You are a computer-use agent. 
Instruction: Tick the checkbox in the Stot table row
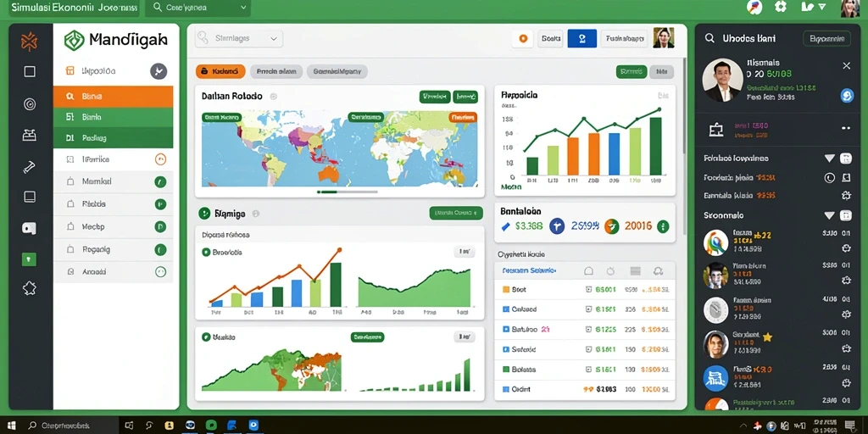point(589,290)
